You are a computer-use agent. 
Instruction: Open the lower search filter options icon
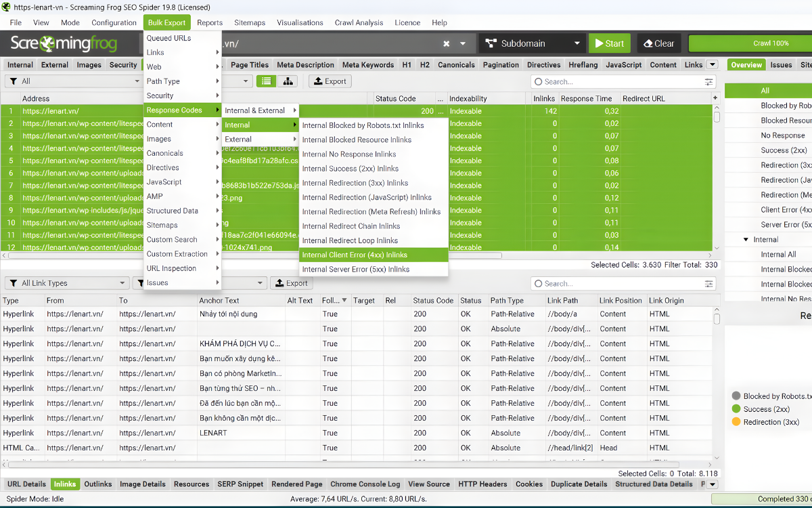click(708, 284)
